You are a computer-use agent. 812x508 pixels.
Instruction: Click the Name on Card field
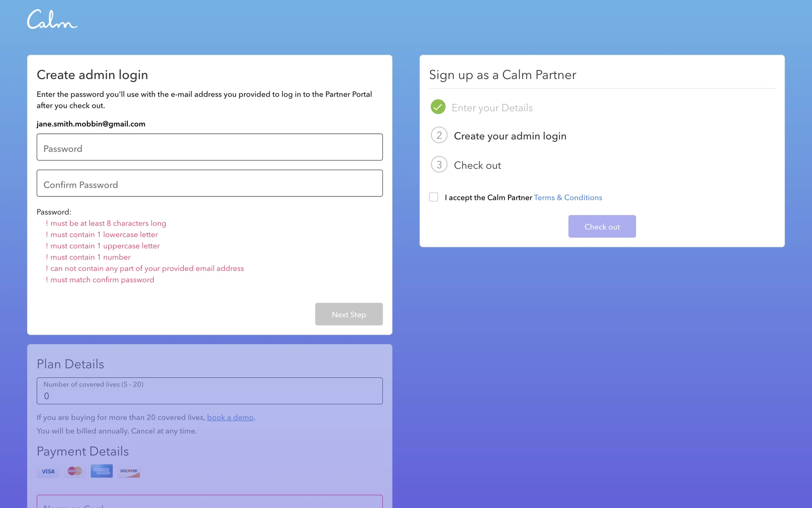pos(209,503)
